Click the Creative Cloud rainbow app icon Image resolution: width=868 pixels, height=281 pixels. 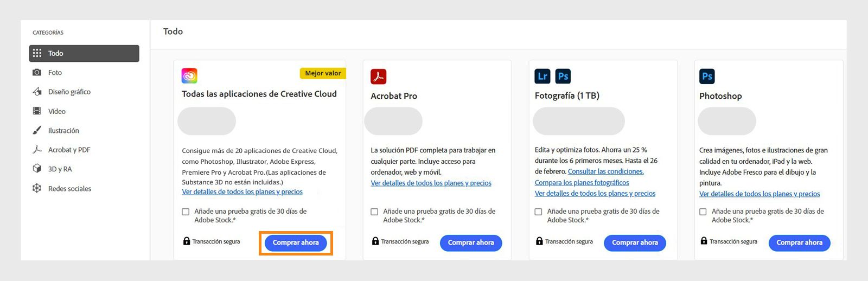click(x=189, y=75)
